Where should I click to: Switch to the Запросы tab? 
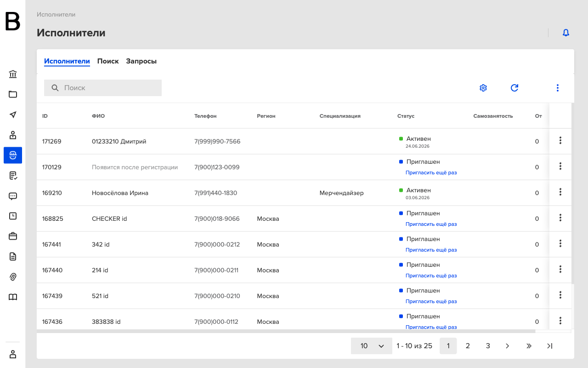[x=141, y=61]
